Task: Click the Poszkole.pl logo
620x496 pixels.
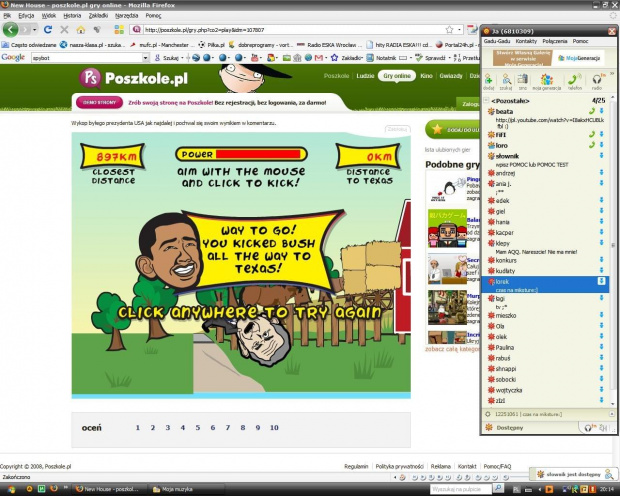Action: (x=134, y=78)
